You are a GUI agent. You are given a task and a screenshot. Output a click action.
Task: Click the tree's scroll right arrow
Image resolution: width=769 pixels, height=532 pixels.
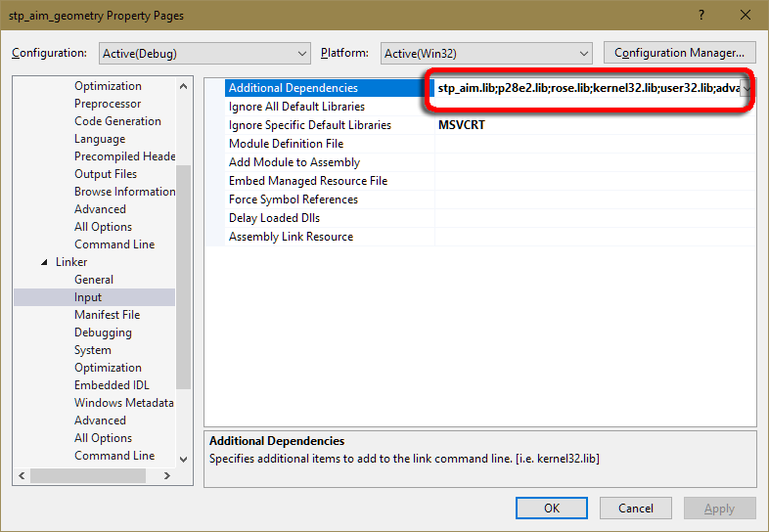[167, 475]
